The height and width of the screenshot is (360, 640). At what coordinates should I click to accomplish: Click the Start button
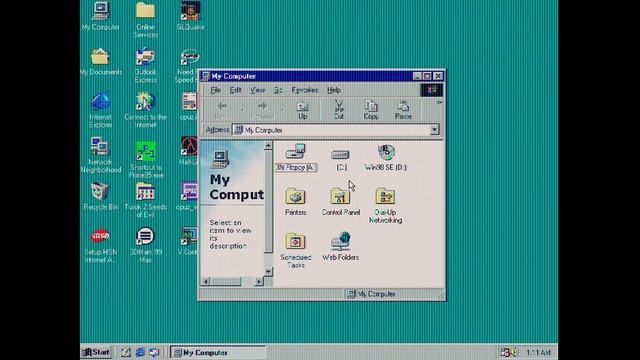96,352
